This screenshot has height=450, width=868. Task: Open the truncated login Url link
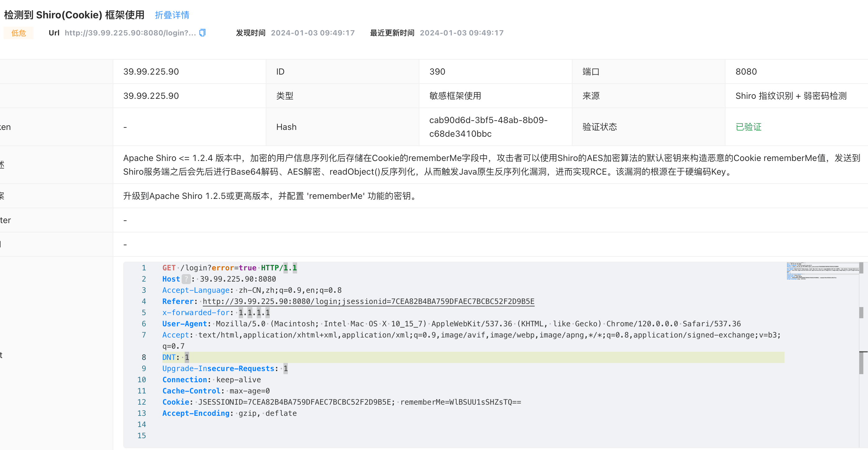click(x=130, y=33)
